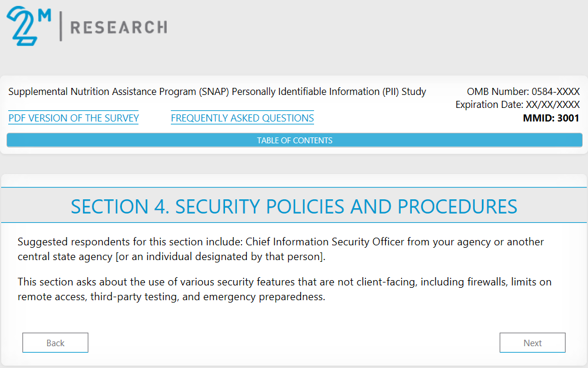The width and height of the screenshot is (588, 368).
Task: Go to the next page with Next
Action: 532,343
